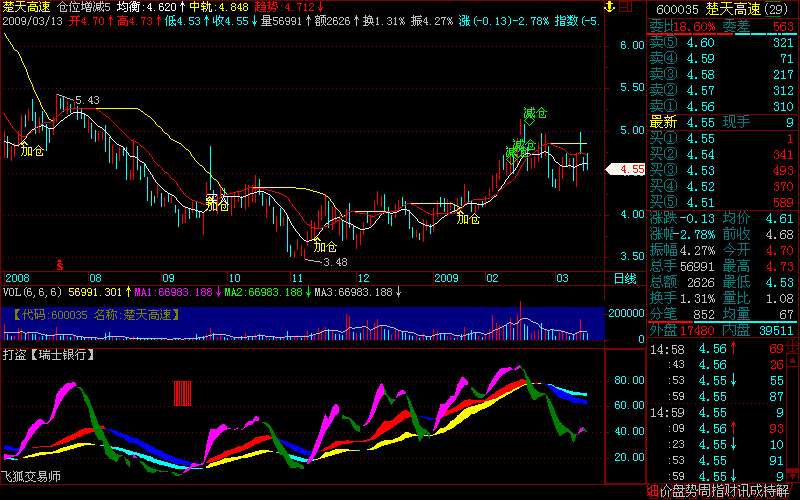Viewport: 800px width, 500px height.
Task: Click the 4.55 current price tag on the axis
Action: tap(626, 169)
